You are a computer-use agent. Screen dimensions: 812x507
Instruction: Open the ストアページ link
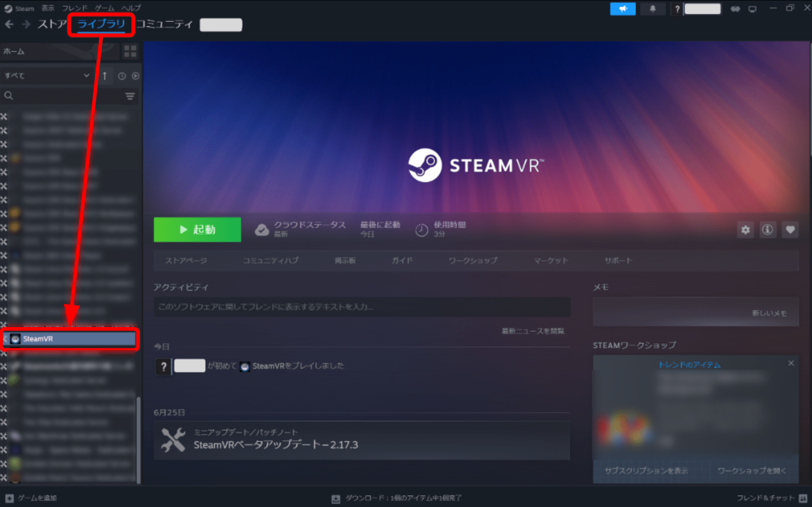[x=186, y=260]
